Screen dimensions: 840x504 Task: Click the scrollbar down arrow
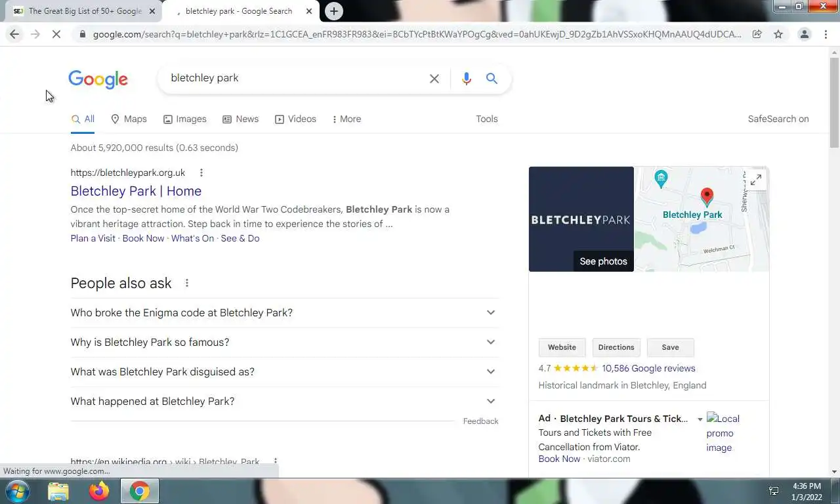coord(834,472)
